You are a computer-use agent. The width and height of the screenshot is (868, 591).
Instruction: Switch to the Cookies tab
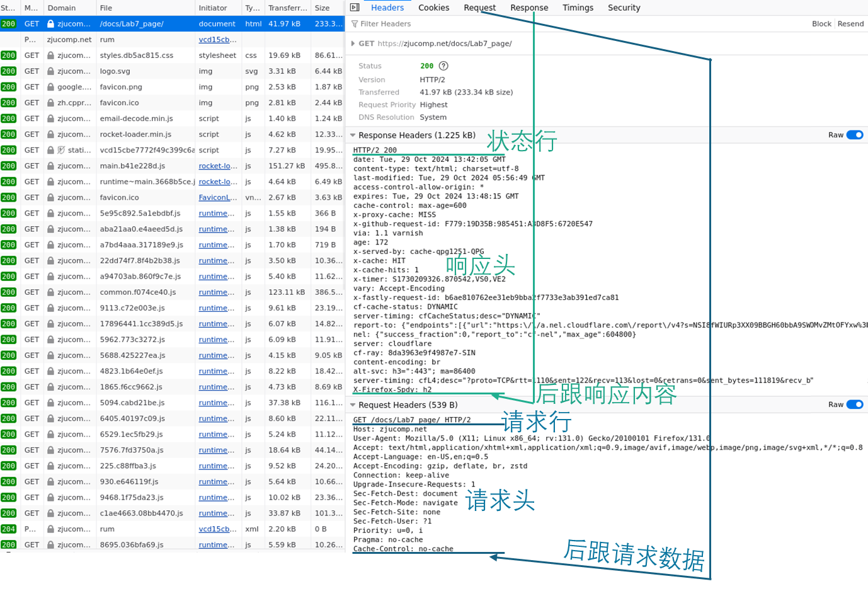click(433, 8)
